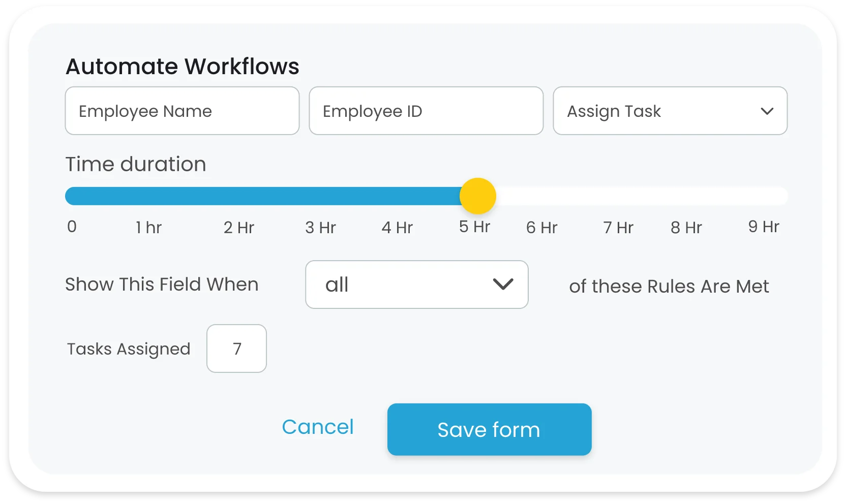The image size is (846, 504).
Task: Click the Employee Name input field
Action: [x=182, y=111]
